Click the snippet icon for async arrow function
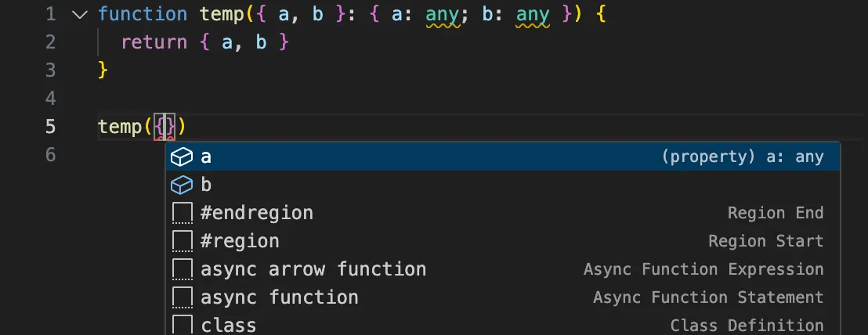The image size is (868, 335). 182,270
